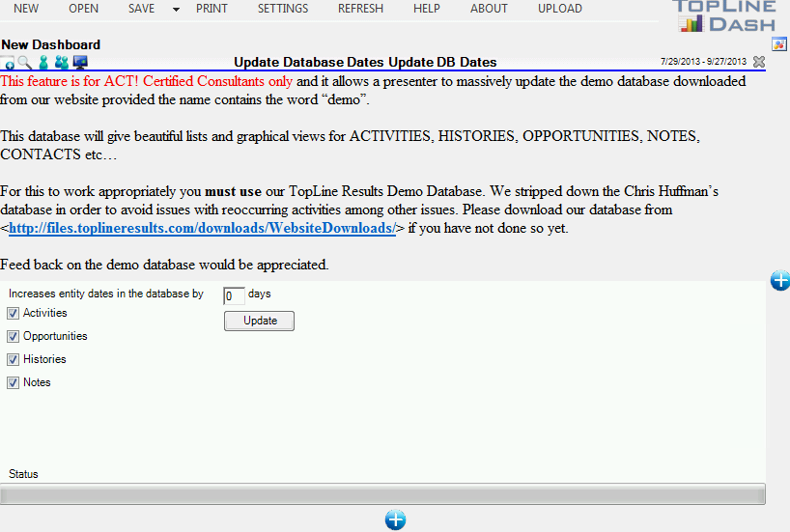The height and width of the screenshot is (532, 790).
Task: Click the add panel icon under New Dashboard
Action: click(x=8, y=63)
